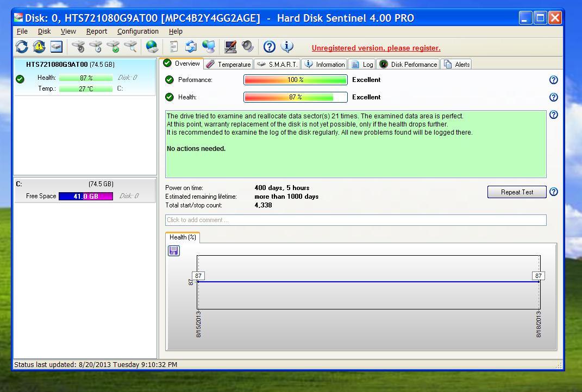Select the Overview tab
582x392 pixels.
click(182, 64)
